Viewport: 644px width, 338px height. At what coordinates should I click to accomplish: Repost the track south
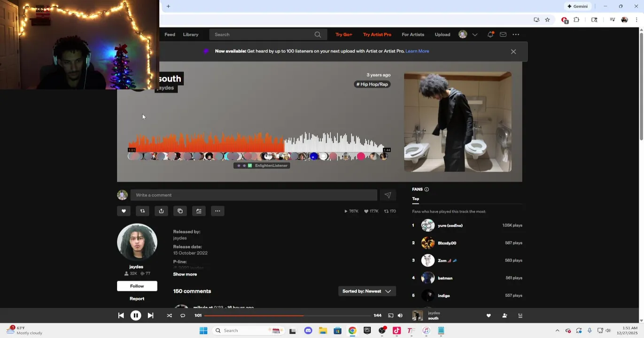[142, 211]
